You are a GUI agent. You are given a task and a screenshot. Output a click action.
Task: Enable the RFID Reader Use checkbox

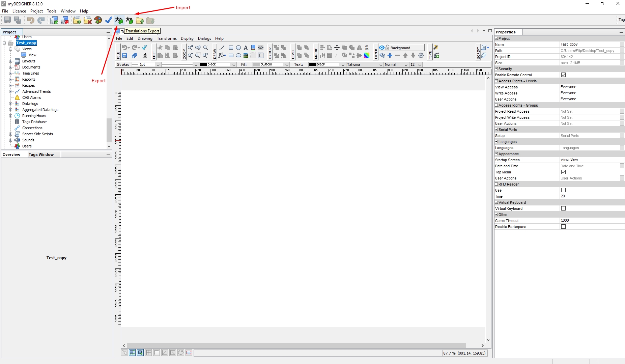(x=563, y=190)
